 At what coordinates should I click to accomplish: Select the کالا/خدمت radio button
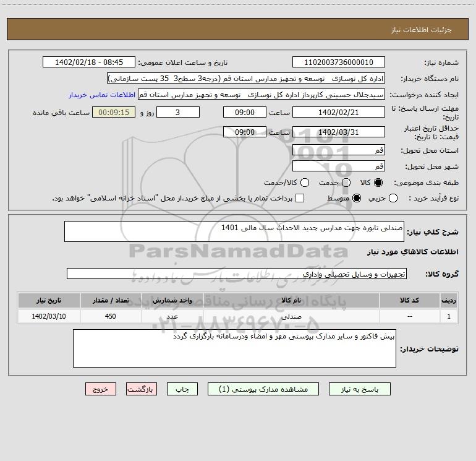[x=305, y=183]
